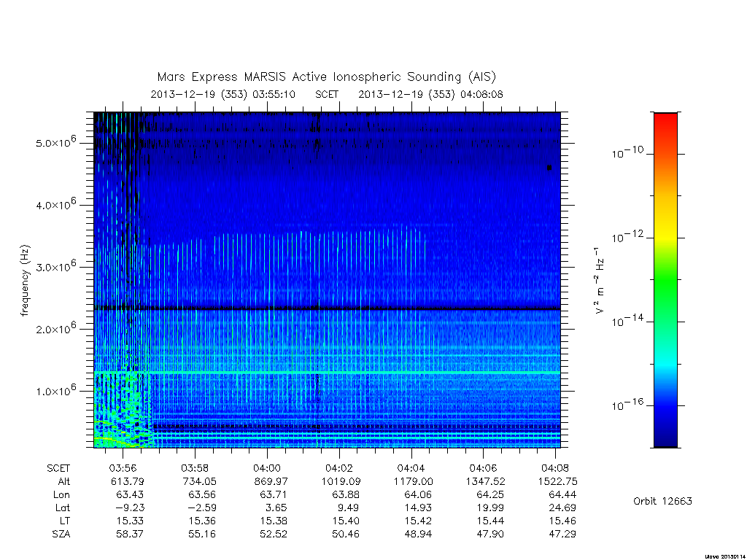747x560 pixels.
Task: Click the 5.0×10^6 frequency axis tick label
Action: (55, 142)
